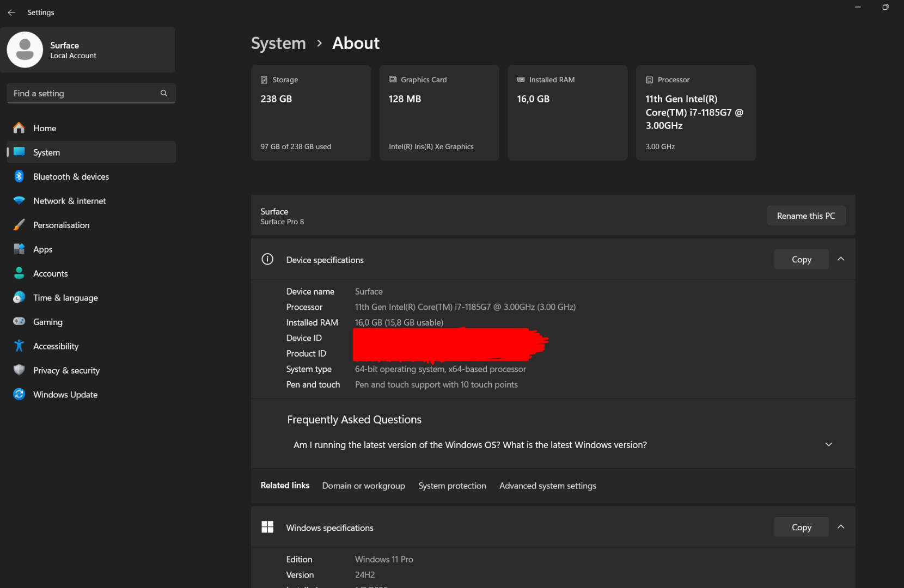The width and height of the screenshot is (904, 588).
Task: Open the Storage 238 GB card
Action: click(311, 113)
